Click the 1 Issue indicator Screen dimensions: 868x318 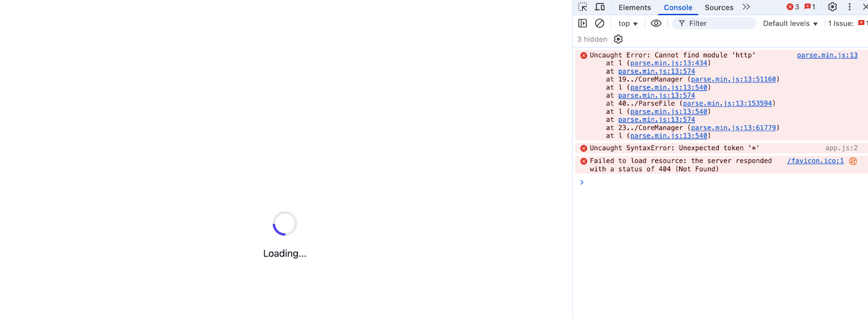coord(847,23)
